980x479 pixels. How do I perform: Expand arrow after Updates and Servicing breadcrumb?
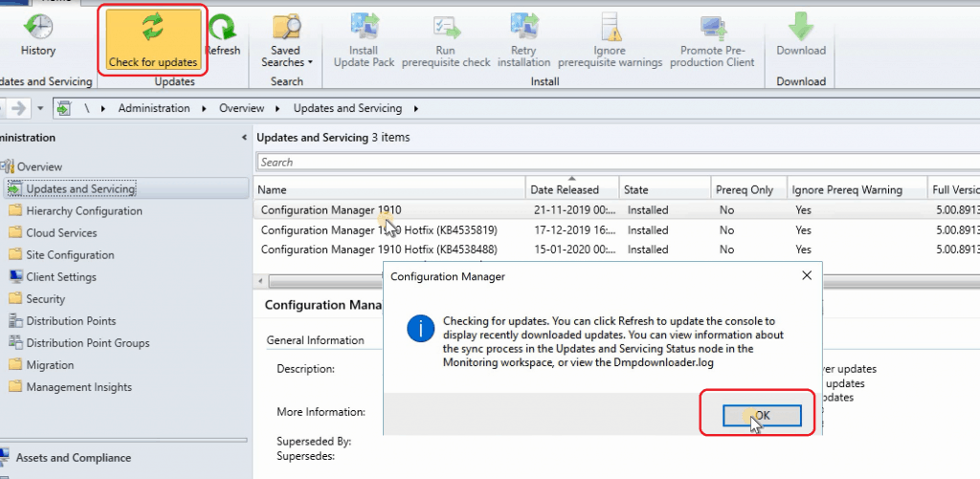click(415, 109)
